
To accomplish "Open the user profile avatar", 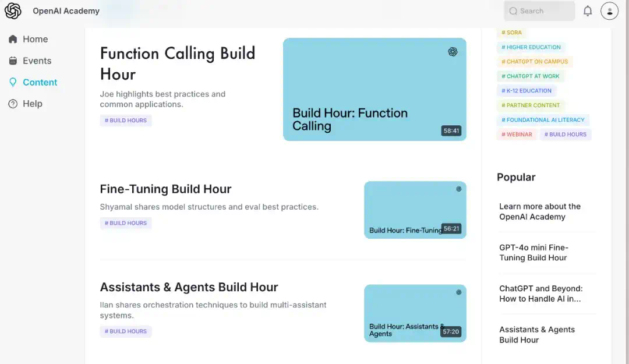I will (x=609, y=11).
